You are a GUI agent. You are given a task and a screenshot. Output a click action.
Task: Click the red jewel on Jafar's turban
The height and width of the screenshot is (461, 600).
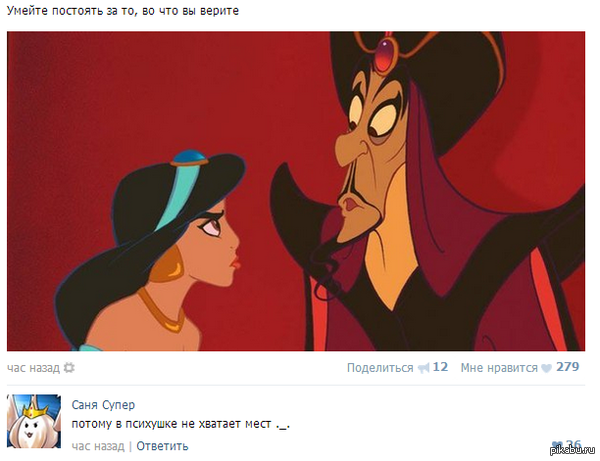tap(384, 55)
